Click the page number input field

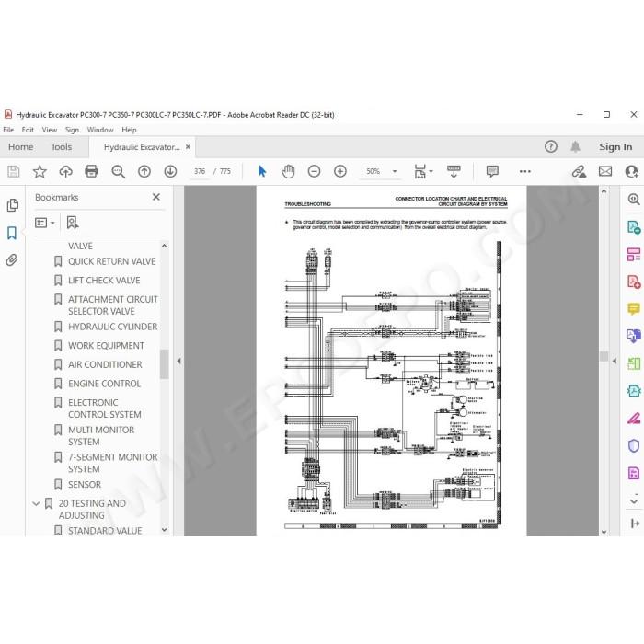[200, 171]
